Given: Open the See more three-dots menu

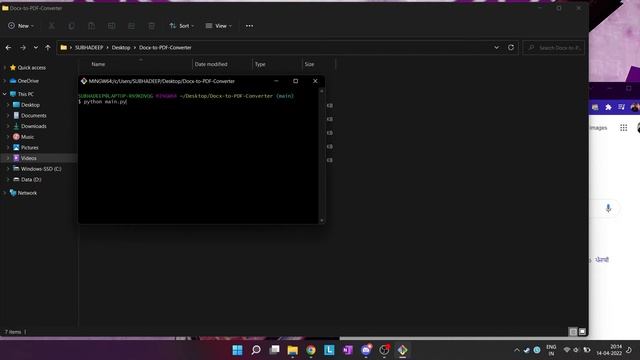Looking at the screenshot, I should [249, 26].
